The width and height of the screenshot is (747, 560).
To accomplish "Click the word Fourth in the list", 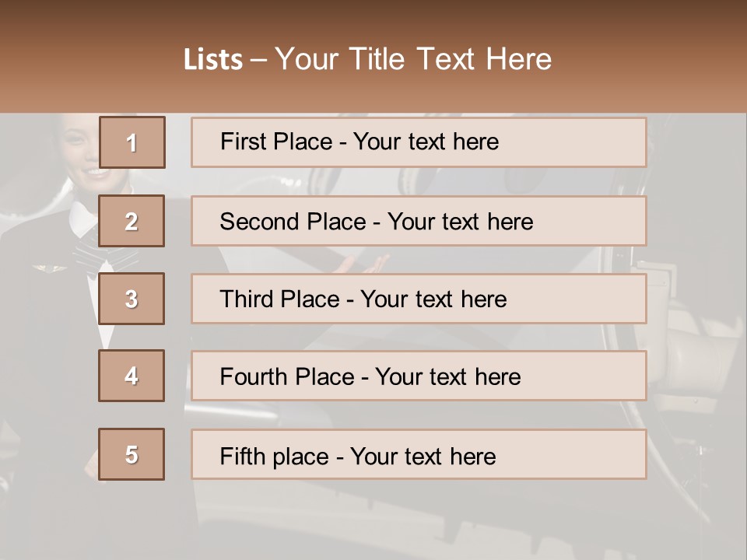I will pyautogui.click(x=254, y=377).
